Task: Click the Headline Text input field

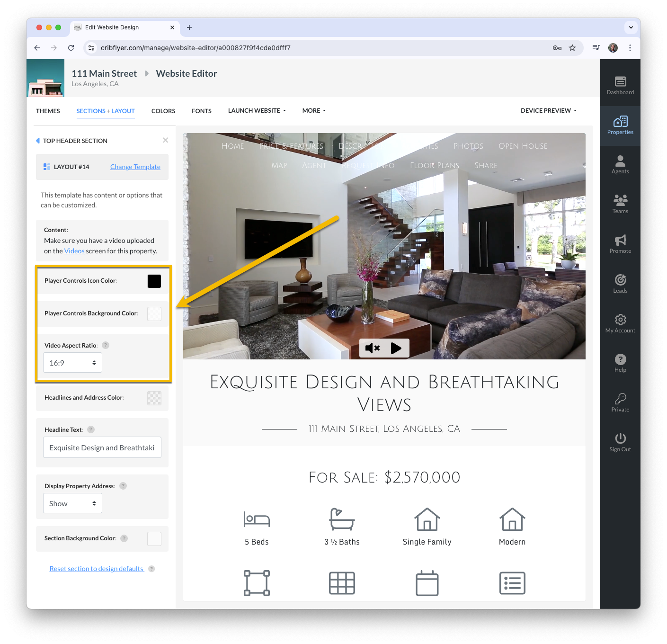Action: point(102,447)
